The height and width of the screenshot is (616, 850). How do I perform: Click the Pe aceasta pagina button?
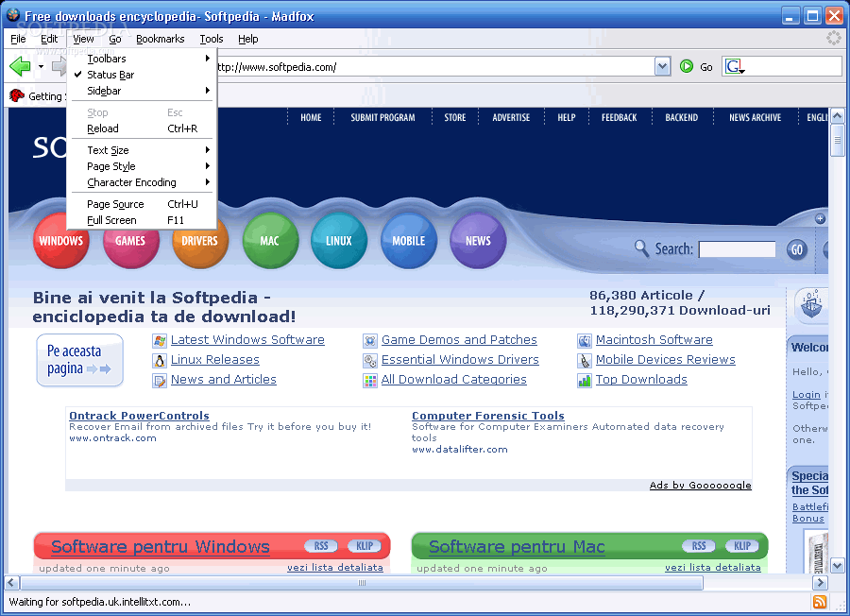[x=79, y=361]
